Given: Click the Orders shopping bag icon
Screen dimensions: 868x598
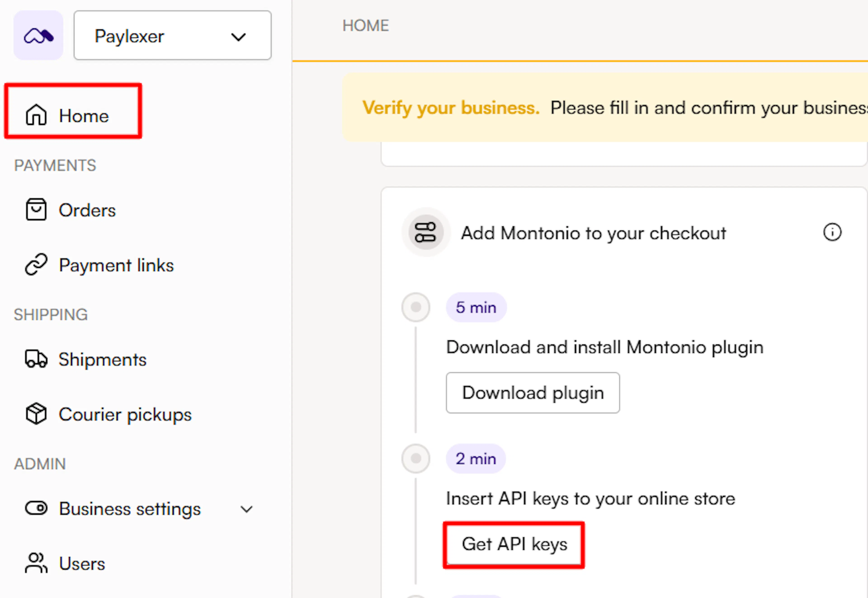Looking at the screenshot, I should point(36,209).
